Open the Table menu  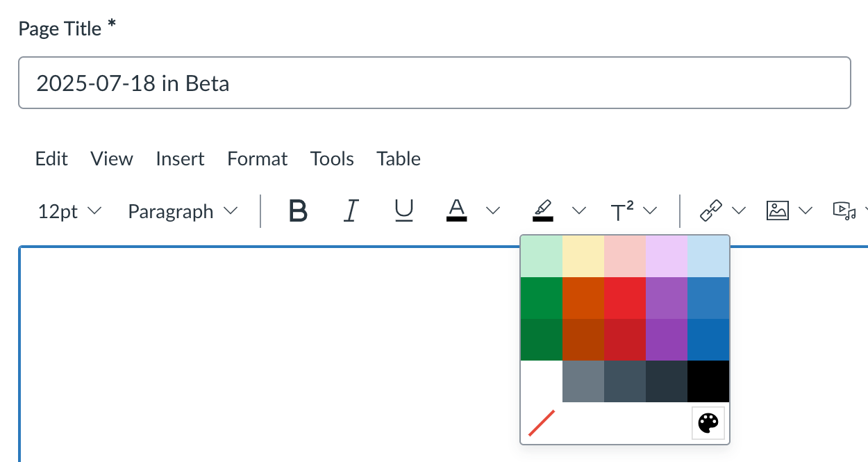398,158
